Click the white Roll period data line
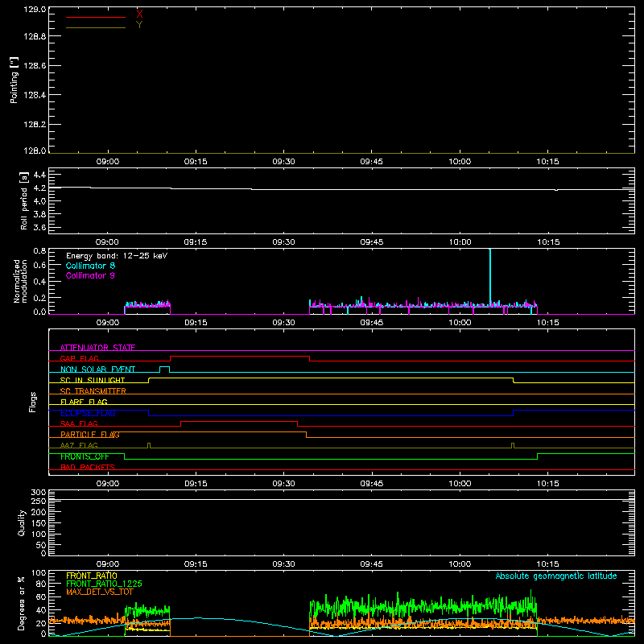 tap(341, 189)
